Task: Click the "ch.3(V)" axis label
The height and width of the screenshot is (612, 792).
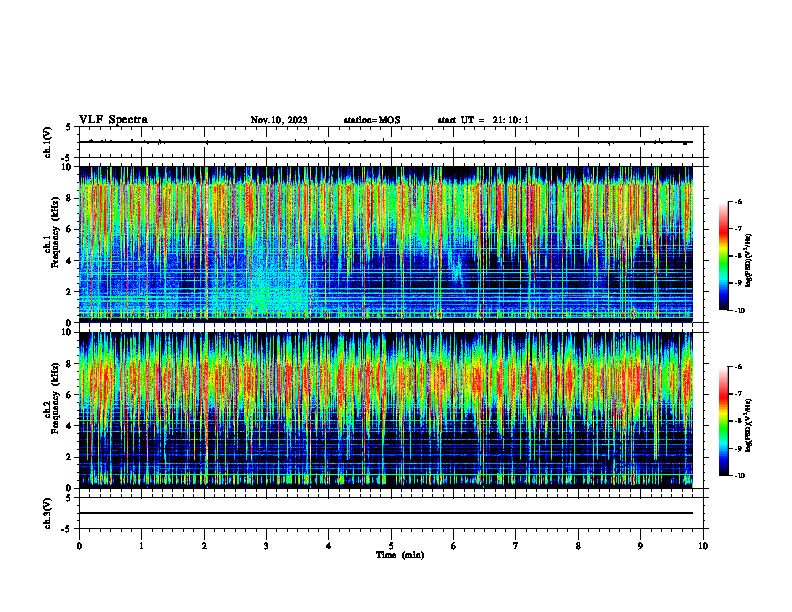Action: pos(47,513)
